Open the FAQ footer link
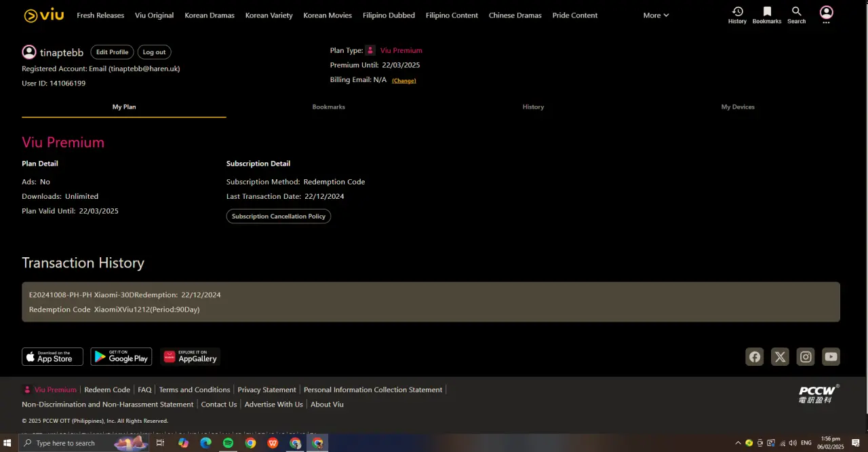This screenshot has height=452, width=868. click(144, 390)
